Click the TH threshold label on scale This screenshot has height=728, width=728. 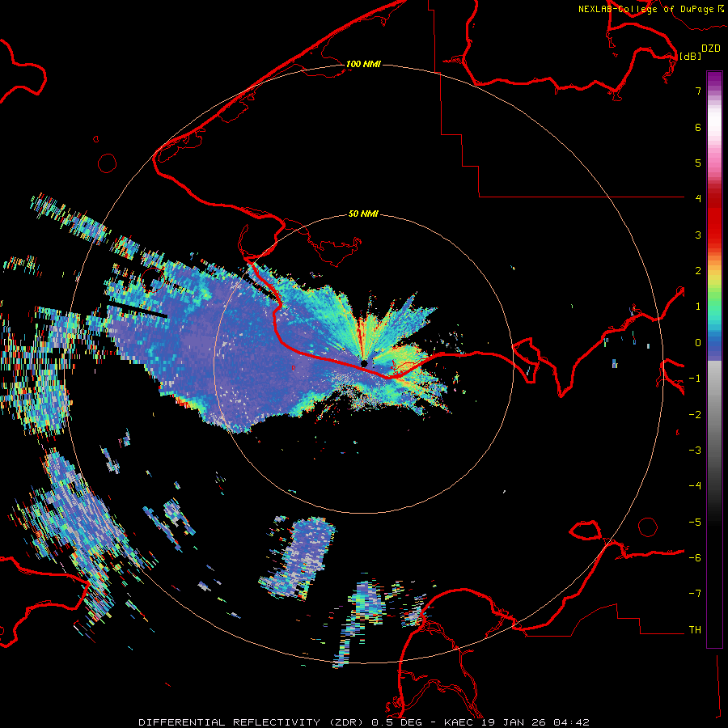coord(695,630)
